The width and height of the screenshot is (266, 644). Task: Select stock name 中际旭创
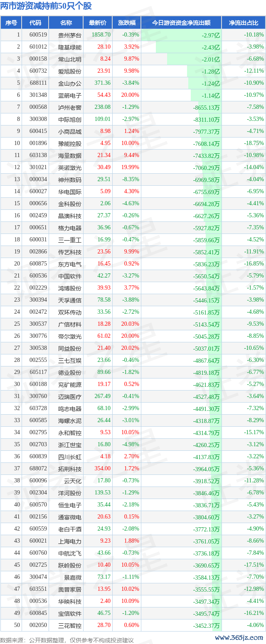[70, 119]
